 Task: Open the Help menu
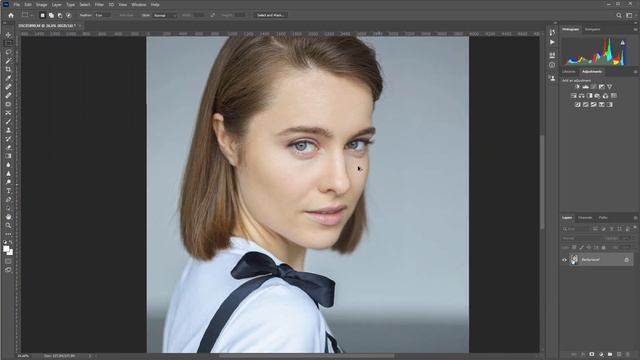155,4
